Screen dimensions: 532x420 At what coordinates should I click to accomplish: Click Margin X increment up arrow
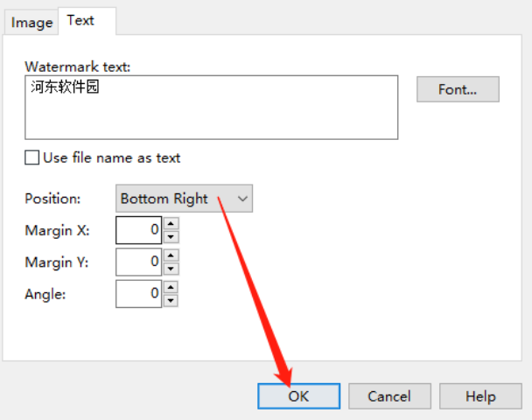point(171,224)
